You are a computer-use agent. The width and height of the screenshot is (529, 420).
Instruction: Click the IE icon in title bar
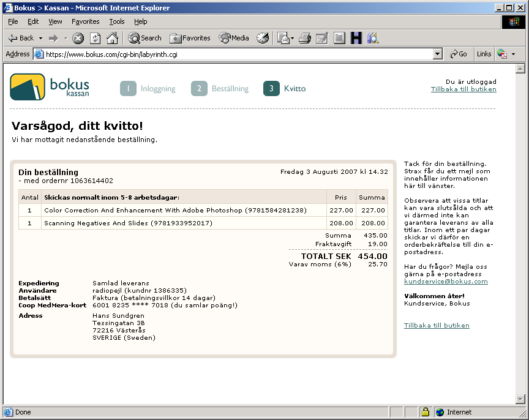(x=8, y=8)
